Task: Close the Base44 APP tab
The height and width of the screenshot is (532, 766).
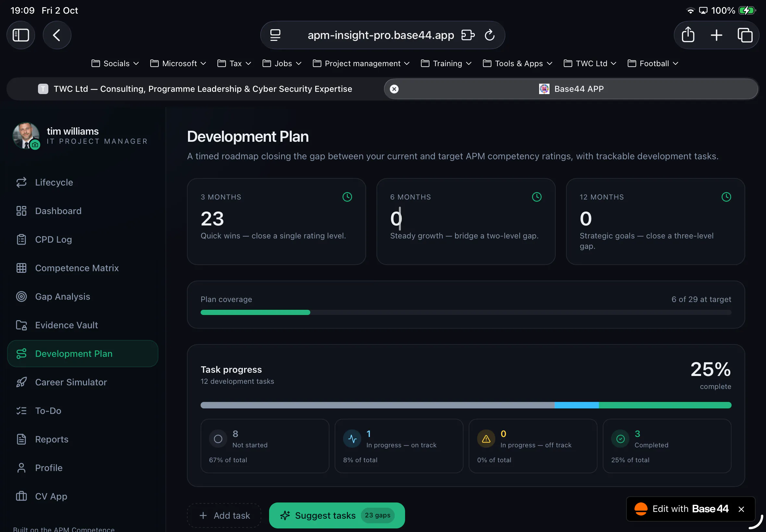Action: point(394,89)
